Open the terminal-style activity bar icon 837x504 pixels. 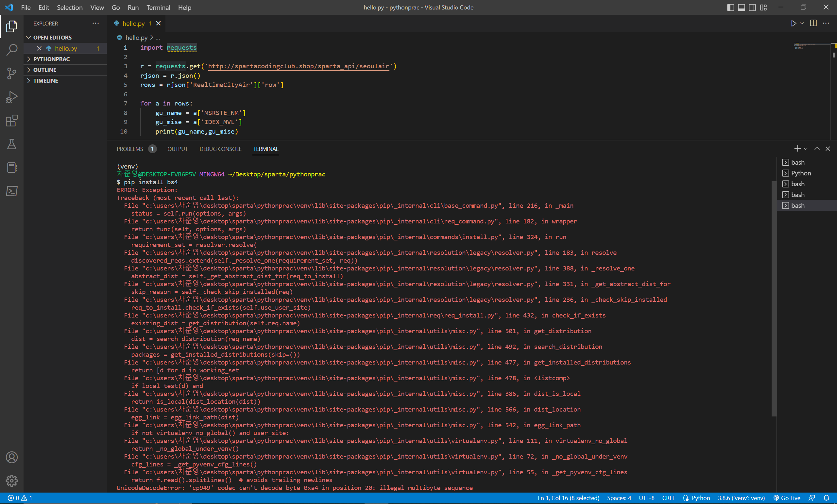11,191
